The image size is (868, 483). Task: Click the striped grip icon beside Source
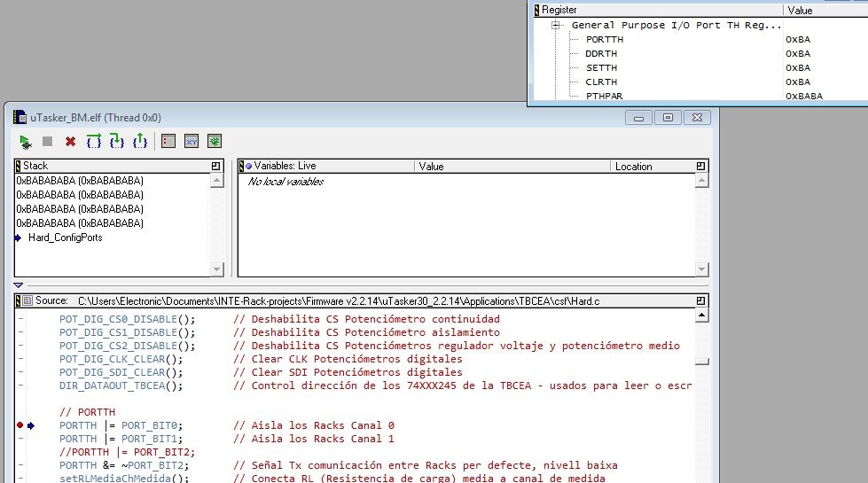tap(19, 301)
